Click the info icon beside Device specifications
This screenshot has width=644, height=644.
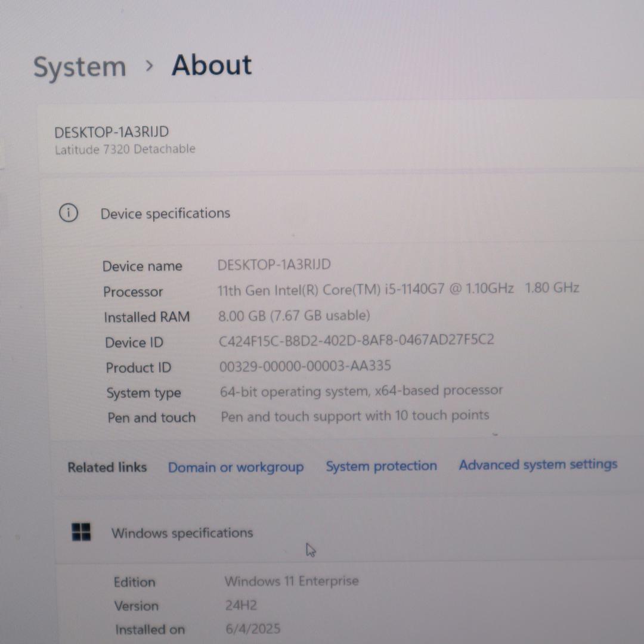(x=68, y=213)
